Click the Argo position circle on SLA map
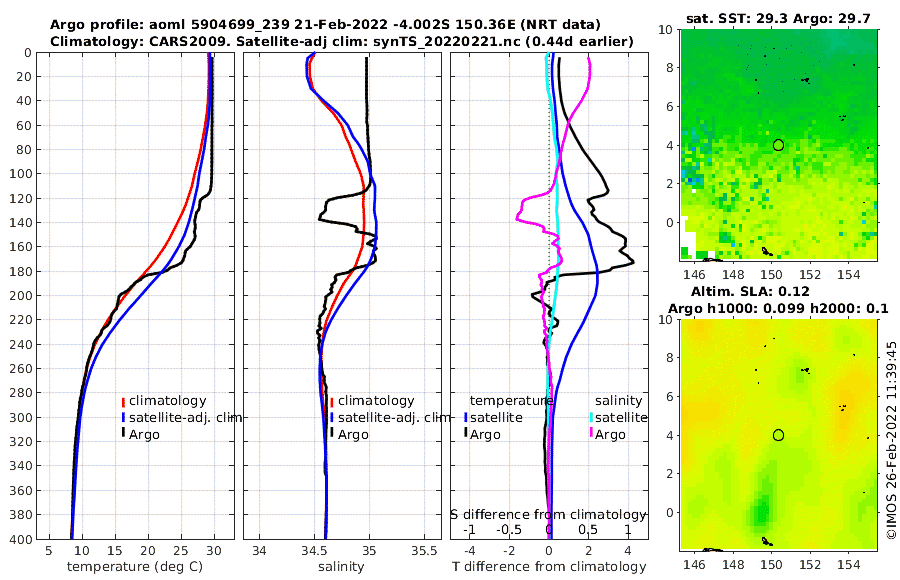900x580 pixels. point(778,435)
